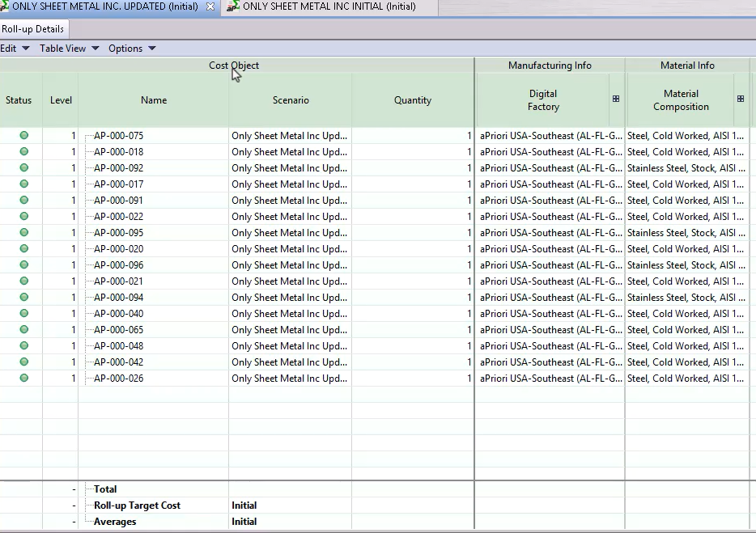Select the AP-000-018 part row
The width and height of the screenshot is (756, 533).
(x=119, y=152)
